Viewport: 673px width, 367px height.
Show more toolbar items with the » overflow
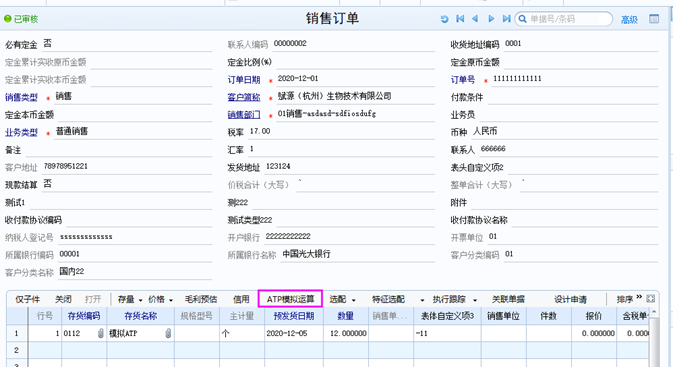pyautogui.click(x=639, y=297)
